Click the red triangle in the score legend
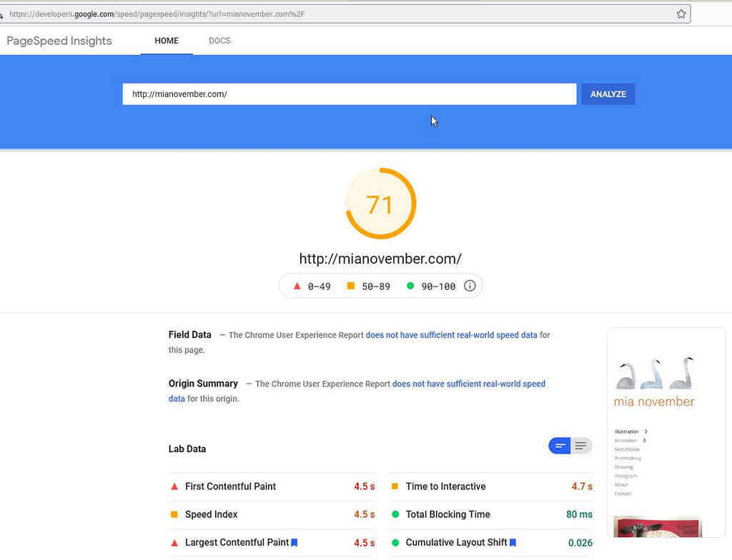 297,286
